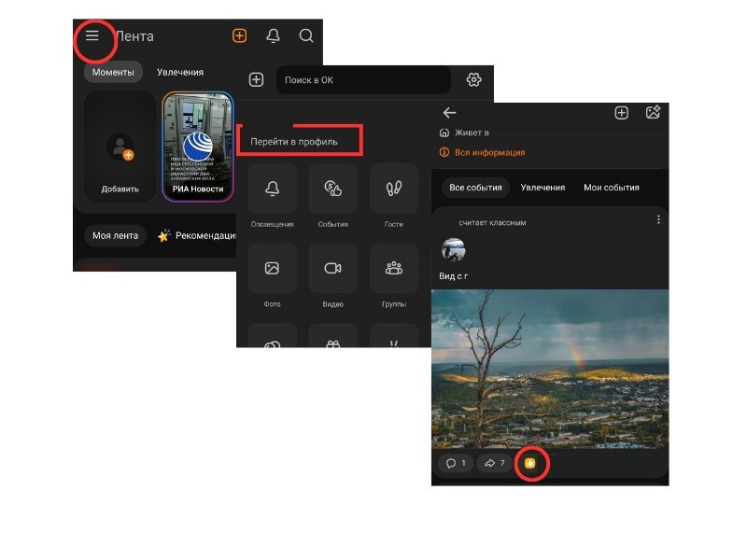Open the Гости footprints tile
The height and width of the screenshot is (560, 747).
tap(393, 189)
